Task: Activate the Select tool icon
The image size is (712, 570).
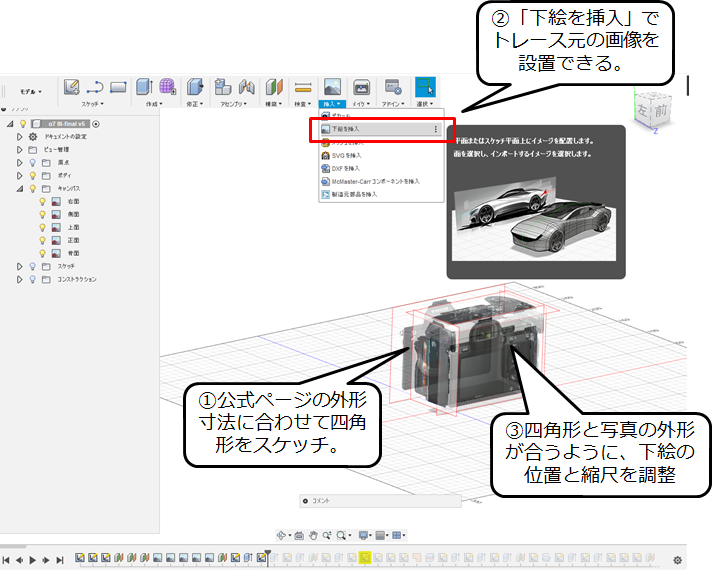Action: pos(425,87)
